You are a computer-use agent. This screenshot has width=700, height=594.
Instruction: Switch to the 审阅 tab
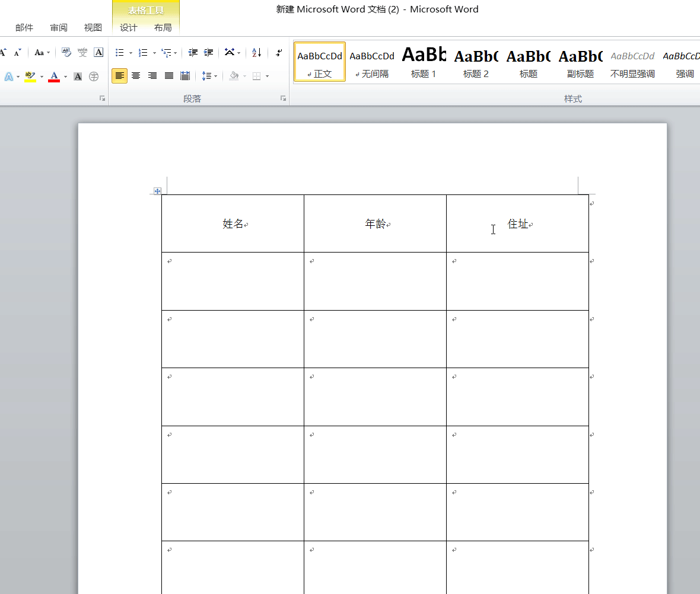pyautogui.click(x=59, y=28)
